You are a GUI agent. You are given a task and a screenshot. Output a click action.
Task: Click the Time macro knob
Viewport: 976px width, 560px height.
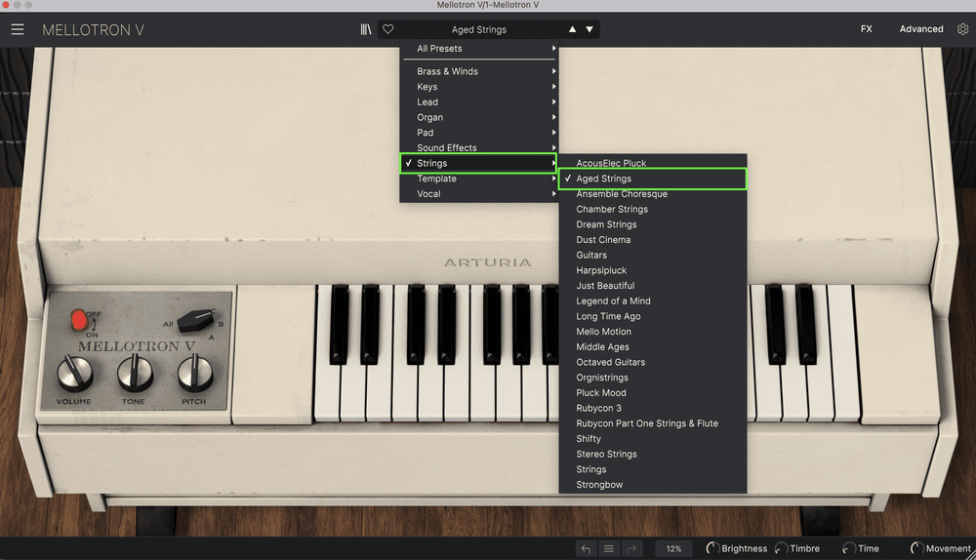coord(849,548)
